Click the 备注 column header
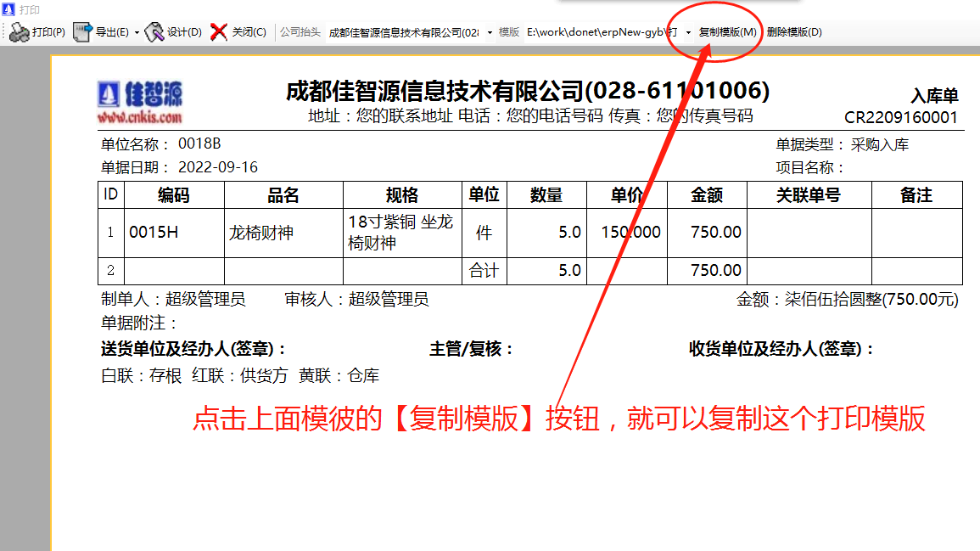Image resolution: width=980 pixels, height=551 pixels. (x=916, y=195)
